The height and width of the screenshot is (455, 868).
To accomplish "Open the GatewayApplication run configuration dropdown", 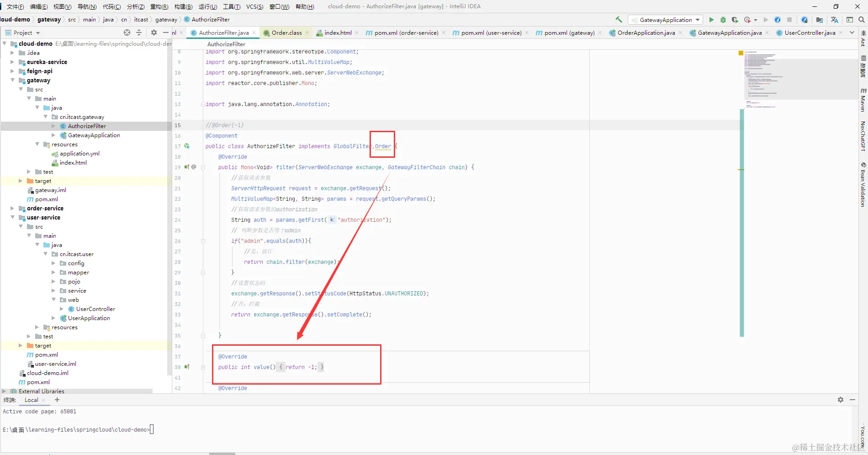I will [666, 20].
